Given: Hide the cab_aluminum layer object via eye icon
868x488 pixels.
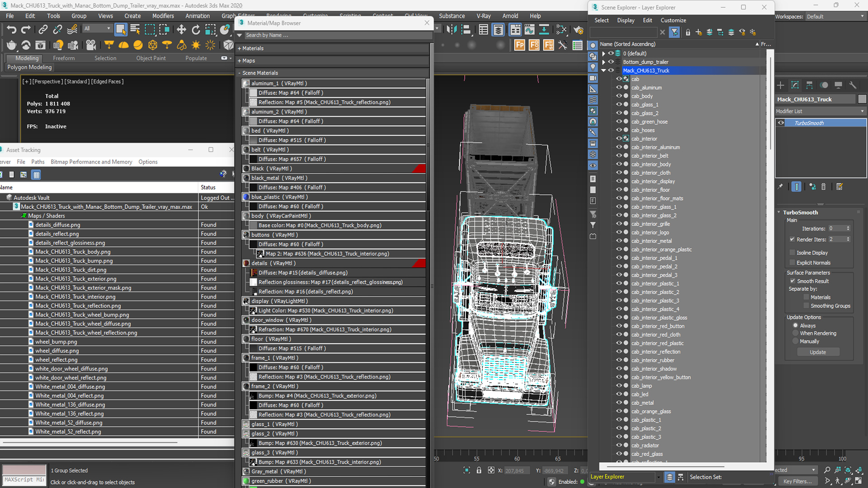Looking at the screenshot, I should [619, 87].
